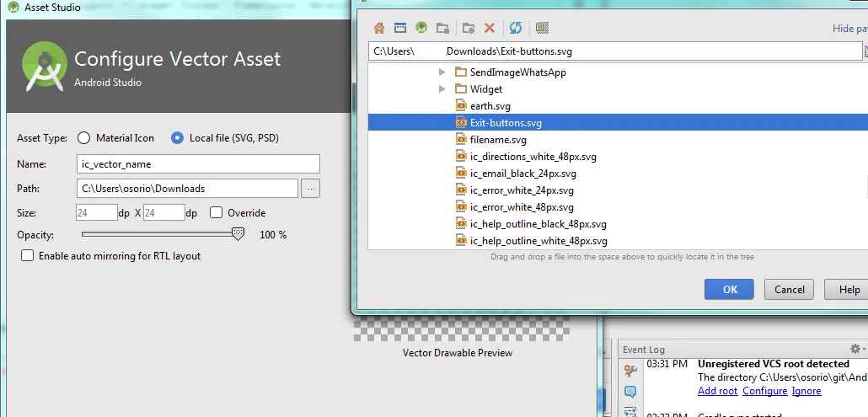
Task: Click Unregistered VCS root detected message
Action: 773,364
